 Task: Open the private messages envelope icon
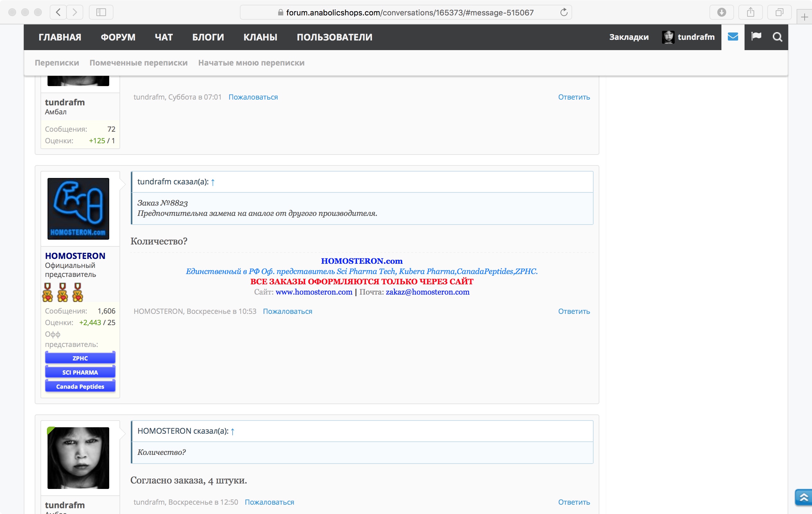732,37
